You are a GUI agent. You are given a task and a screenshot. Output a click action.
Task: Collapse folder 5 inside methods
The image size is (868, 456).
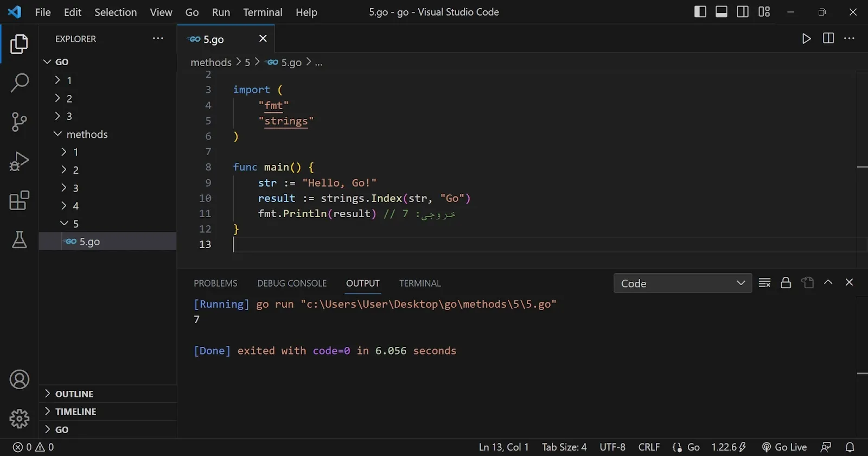(x=108, y=224)
